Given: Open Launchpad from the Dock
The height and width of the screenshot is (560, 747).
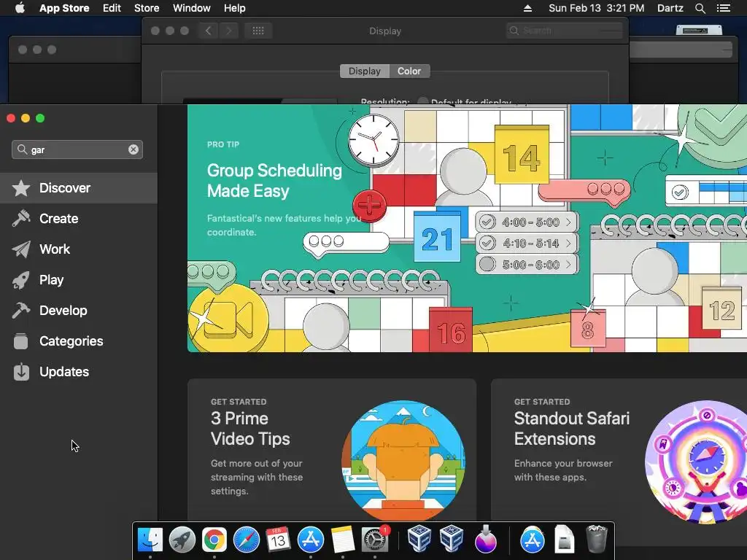Looking at the screenshot, I should click(x=182, y=540).
